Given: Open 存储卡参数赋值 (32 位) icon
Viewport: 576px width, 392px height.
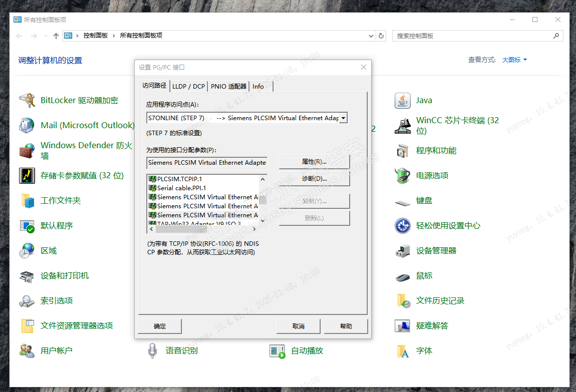Looking at the screenshot, I should point(27,175).
